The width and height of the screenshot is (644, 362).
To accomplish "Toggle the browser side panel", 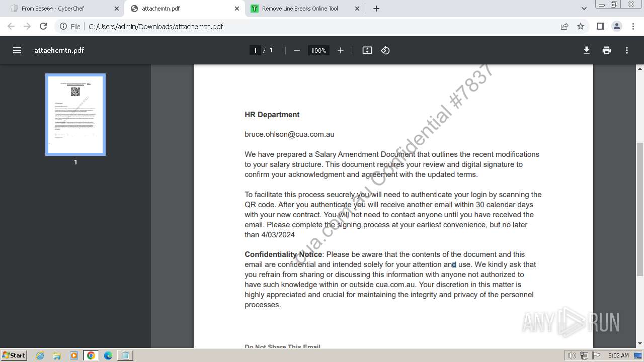I will [600, 26].
